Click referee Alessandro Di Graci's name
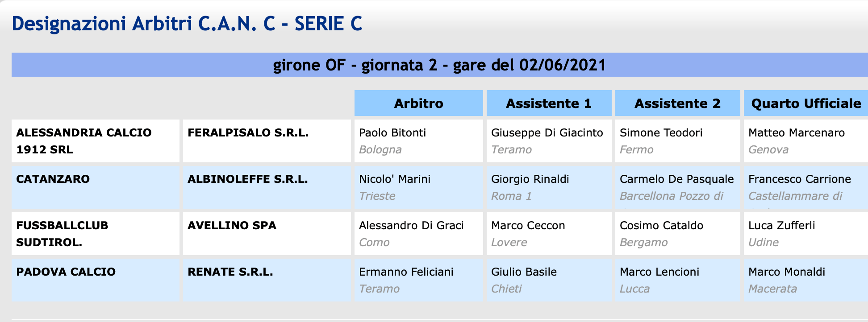This screenshot has height=322, width=868. coord(411,226)
